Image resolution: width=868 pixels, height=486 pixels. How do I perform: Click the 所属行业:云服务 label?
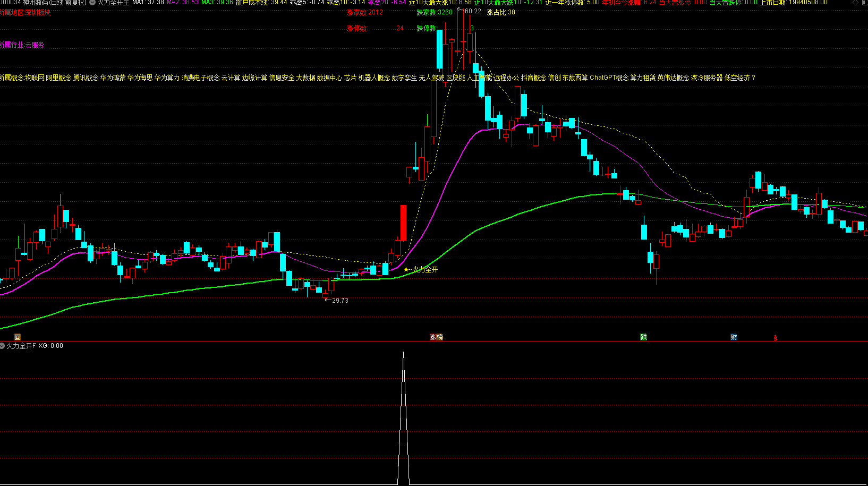(22, 45)
